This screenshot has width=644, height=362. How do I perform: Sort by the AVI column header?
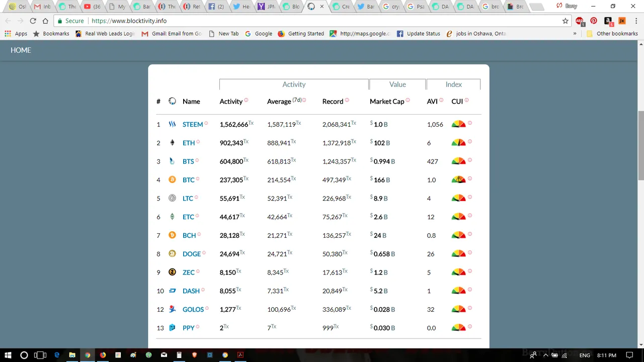(432, 101)
